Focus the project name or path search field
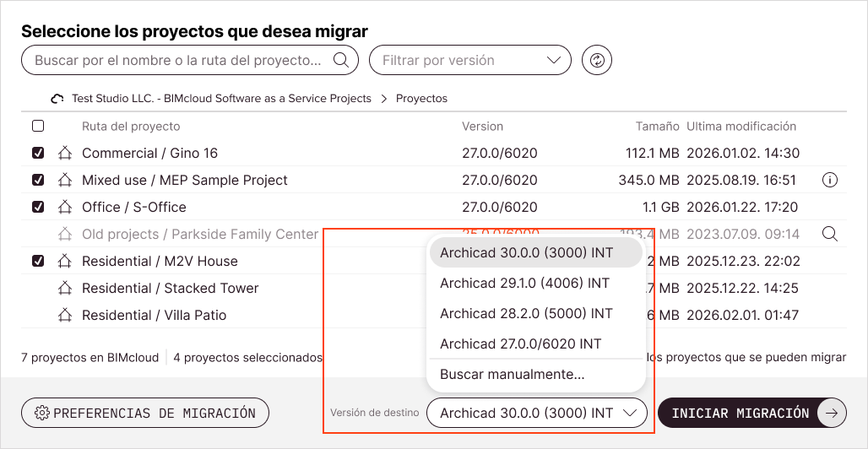868x449 pixels. pyautogui.click(x=190, y=60)
